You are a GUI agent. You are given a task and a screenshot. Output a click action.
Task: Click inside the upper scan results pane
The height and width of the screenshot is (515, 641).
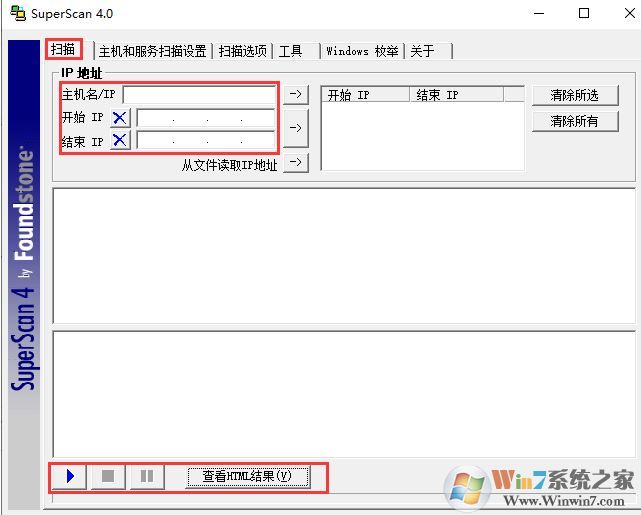coord(344,256)
